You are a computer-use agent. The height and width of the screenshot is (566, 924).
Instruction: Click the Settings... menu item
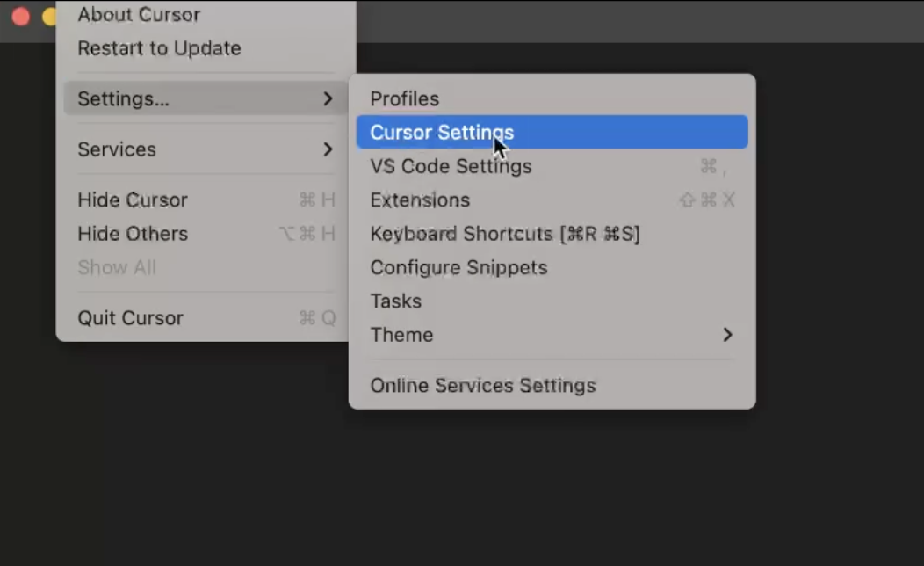pyautogui.click(x=123, y=98)
